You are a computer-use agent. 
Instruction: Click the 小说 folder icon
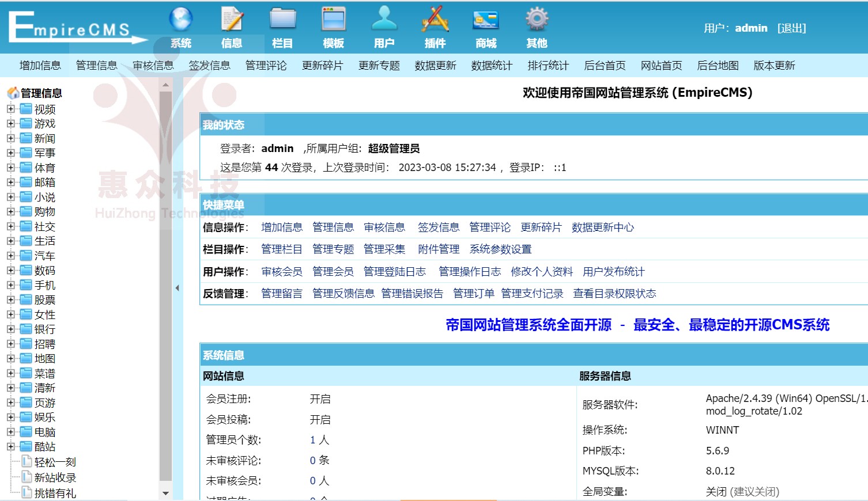click(26, 197)
